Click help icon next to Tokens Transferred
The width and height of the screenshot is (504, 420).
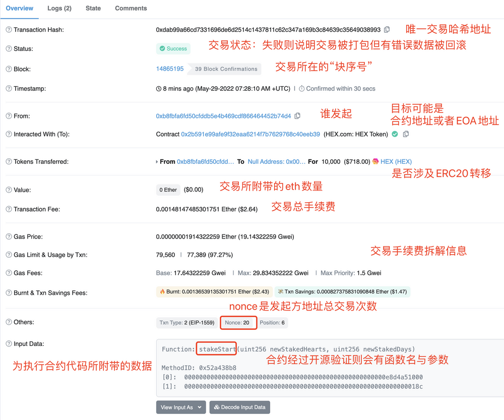[9, 161]
